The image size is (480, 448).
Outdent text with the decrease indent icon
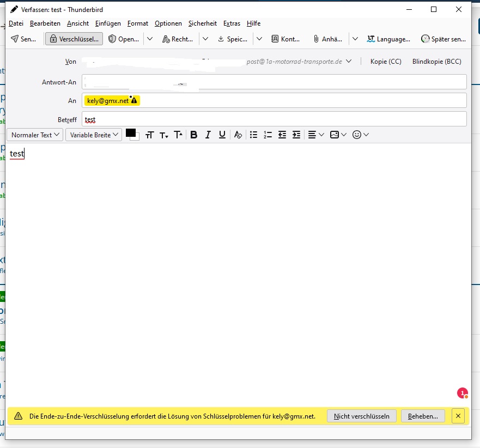282,135
